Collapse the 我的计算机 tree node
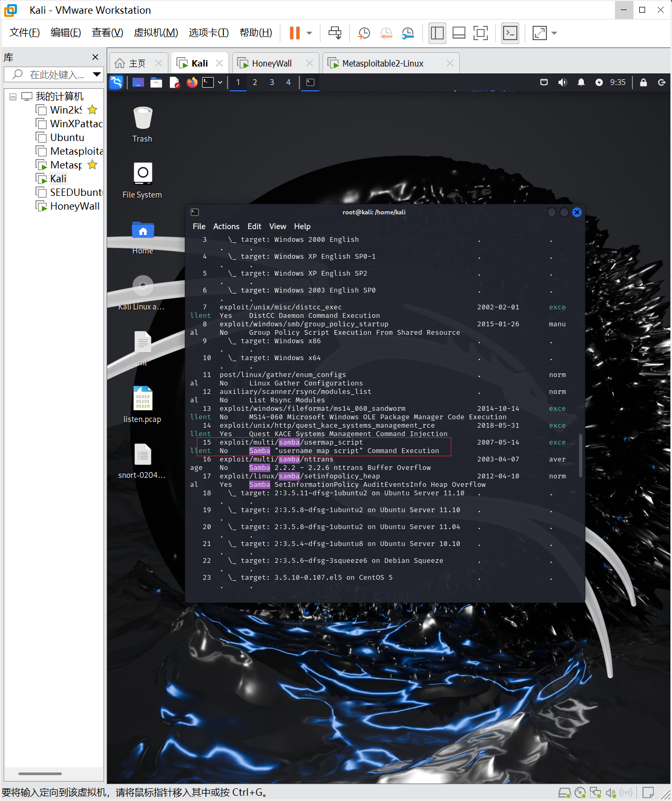Viewport: 672px width, 801px height. coord(13,97)
